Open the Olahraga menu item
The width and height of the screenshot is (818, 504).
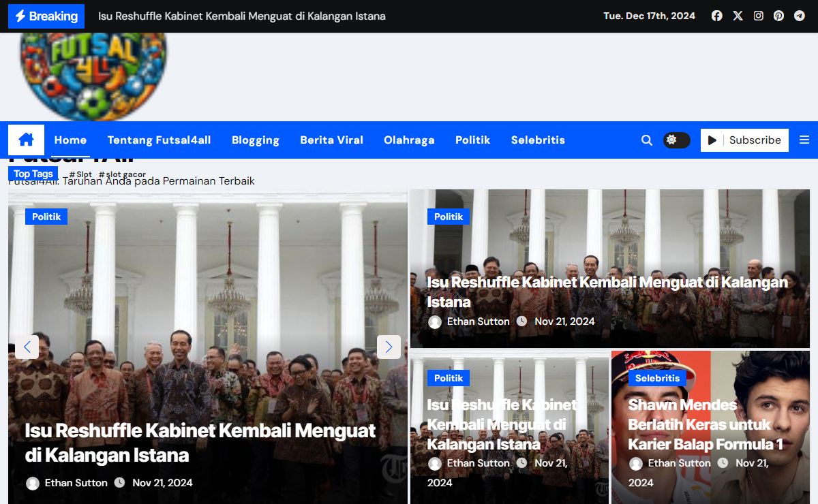(409, 140)
